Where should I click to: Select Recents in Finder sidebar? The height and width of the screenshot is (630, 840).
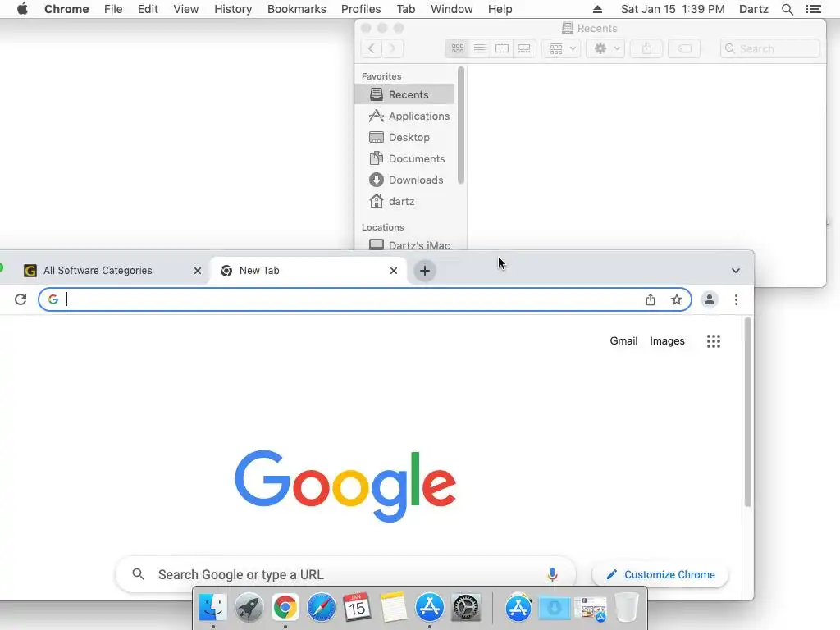tap(404, 95)
